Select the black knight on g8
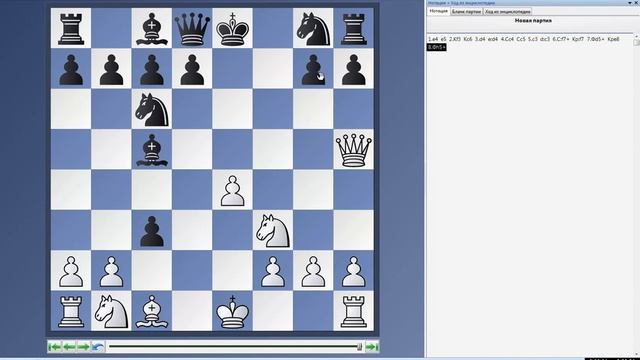Viewport: 640px width, 360px height. tap(313, 29)
